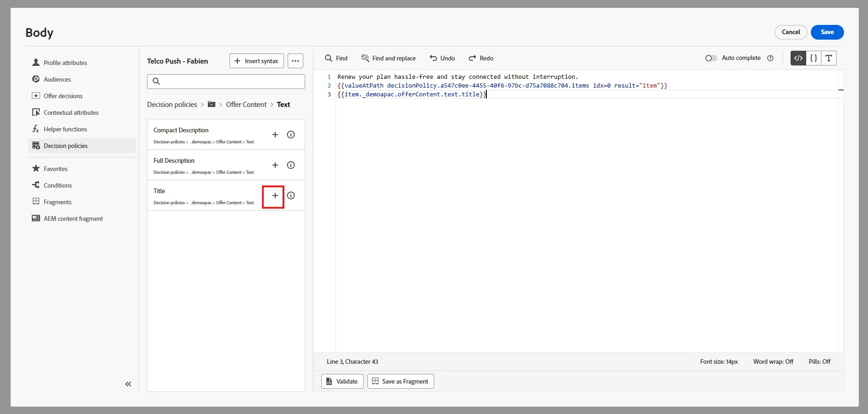Open Auto complete help tooltip
Viewport: 868px width, 414px height.
[770, 58]
